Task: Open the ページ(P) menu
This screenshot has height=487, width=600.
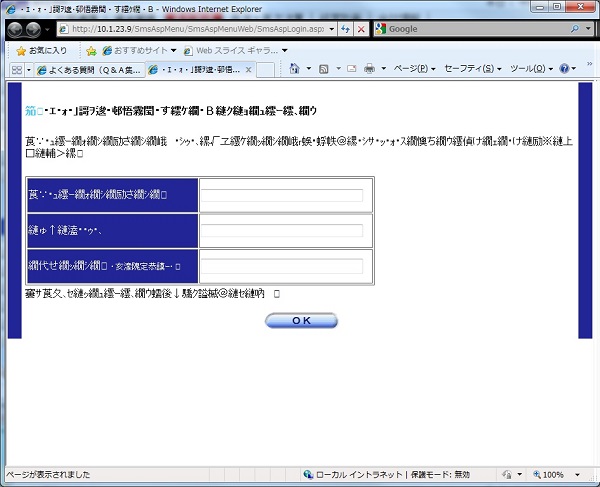Action: 415,69
